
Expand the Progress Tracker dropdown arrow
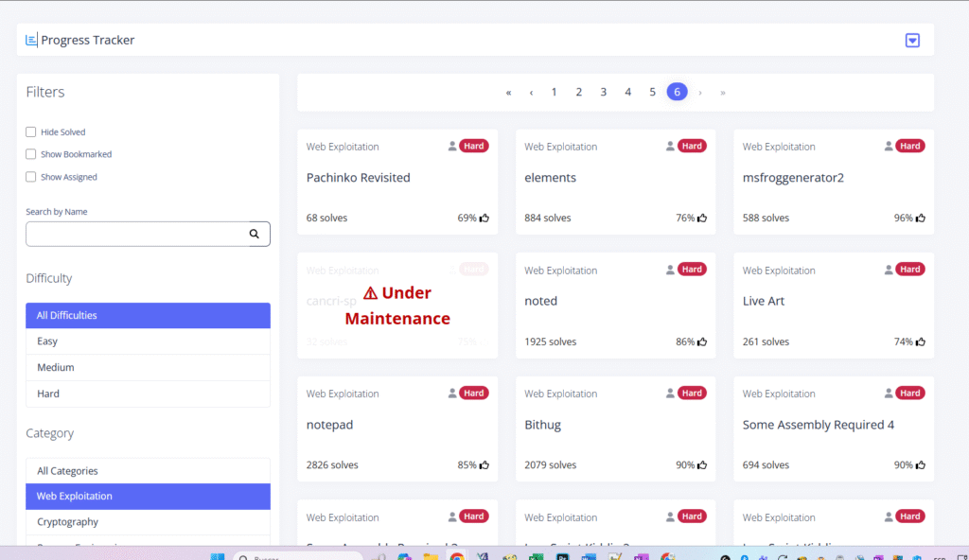click(x=912, y=40)
